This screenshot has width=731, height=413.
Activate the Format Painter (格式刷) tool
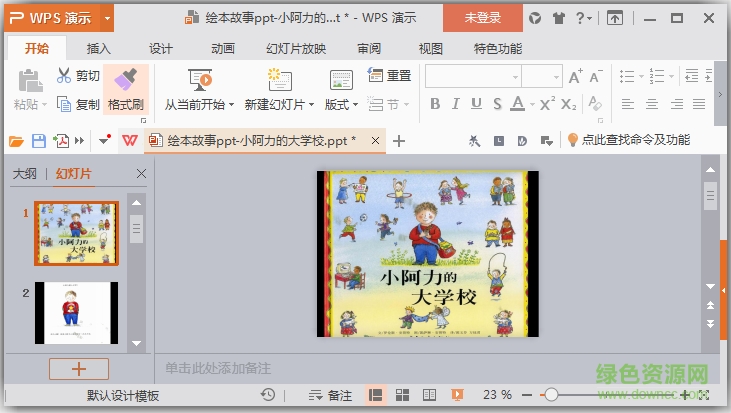tap(126, 89)
